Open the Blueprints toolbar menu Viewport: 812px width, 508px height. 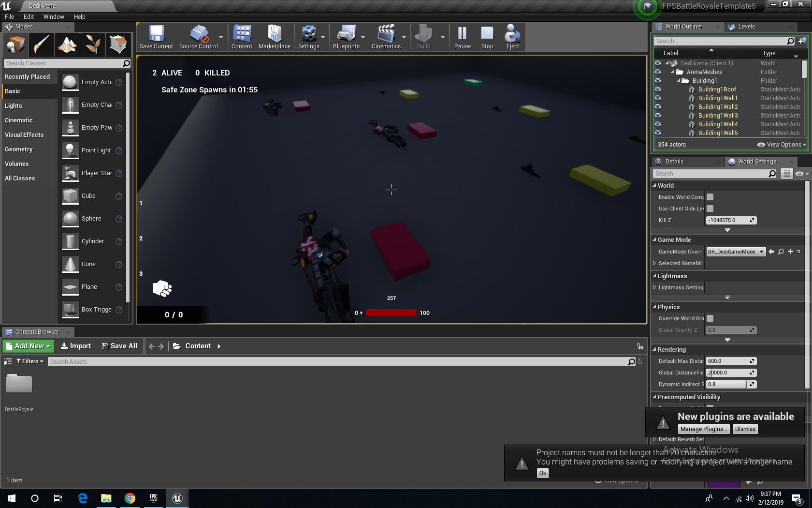pos(346,37)
